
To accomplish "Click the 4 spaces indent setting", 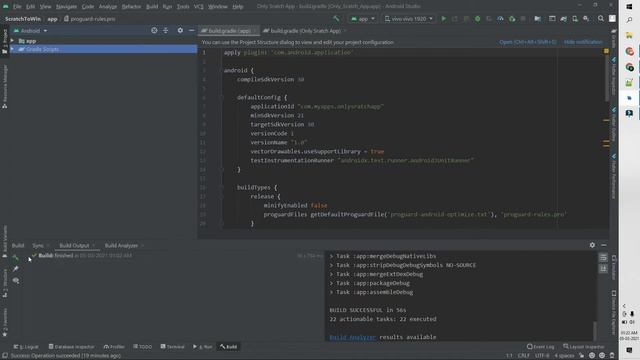I will (564, 356).
